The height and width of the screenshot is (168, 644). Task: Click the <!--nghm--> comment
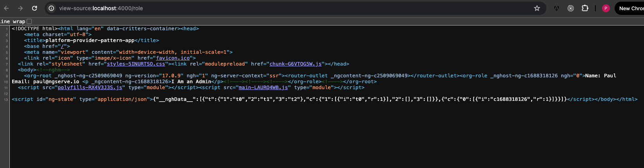click(x=53, y=70)
